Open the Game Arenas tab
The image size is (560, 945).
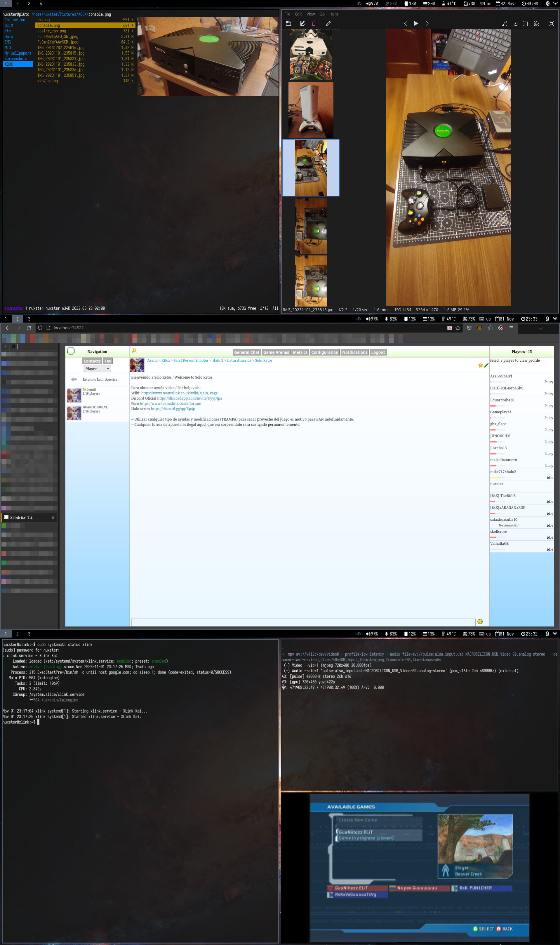[276, 352]
